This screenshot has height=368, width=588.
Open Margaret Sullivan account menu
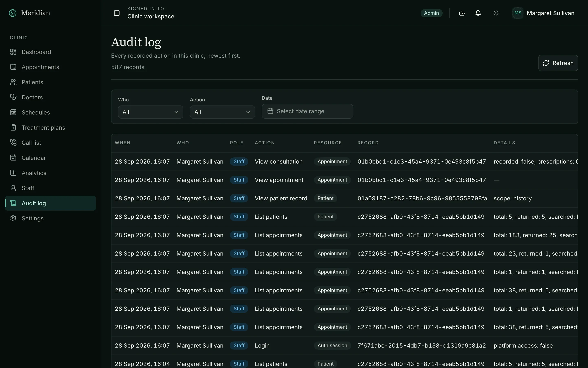point(543,13)
